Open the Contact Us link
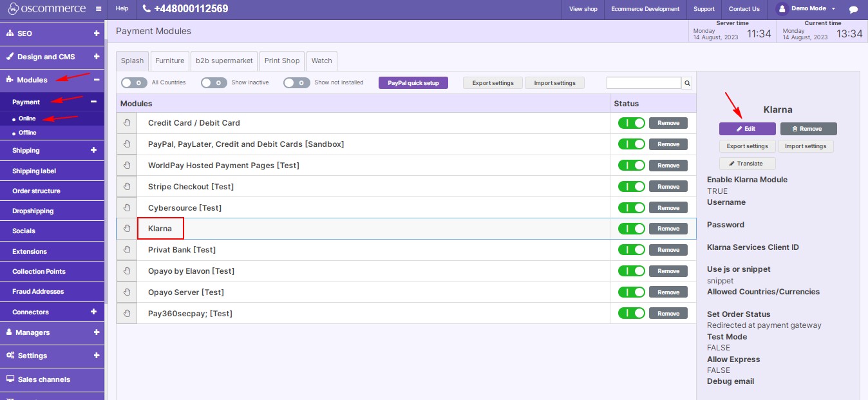This screenshot has height=400, width=868. (x=744, y=9)
